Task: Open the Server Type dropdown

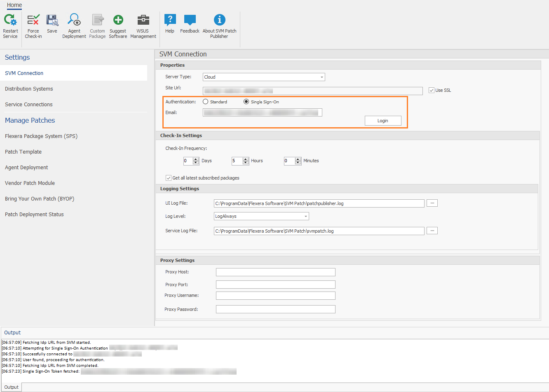Action: [x=322, y=77]
